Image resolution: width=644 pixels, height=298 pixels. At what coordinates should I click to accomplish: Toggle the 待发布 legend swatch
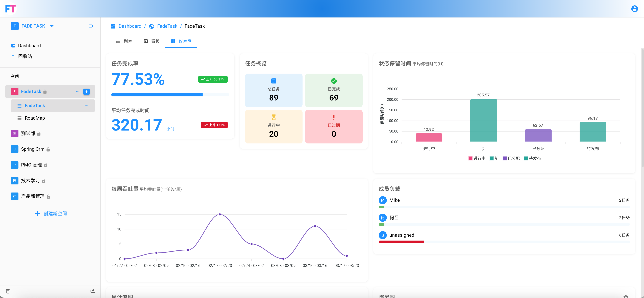526,158
